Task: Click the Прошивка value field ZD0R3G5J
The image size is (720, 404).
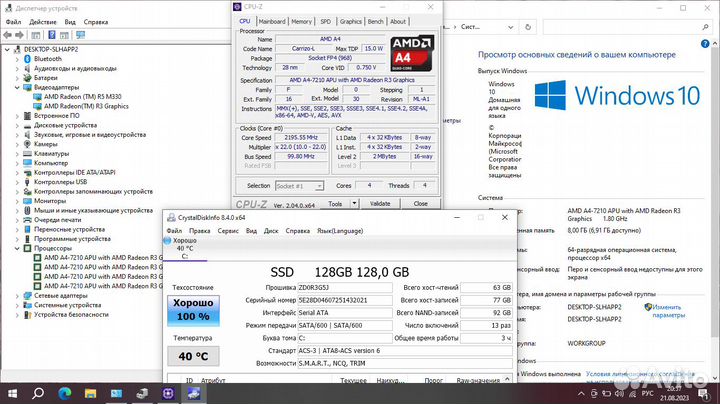Action: point(345,287)
